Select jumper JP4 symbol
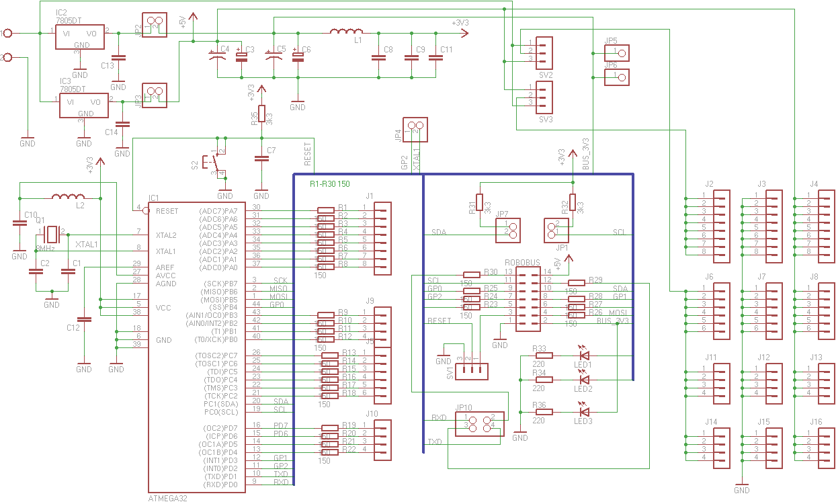The image size is (836, 504). 416,130
